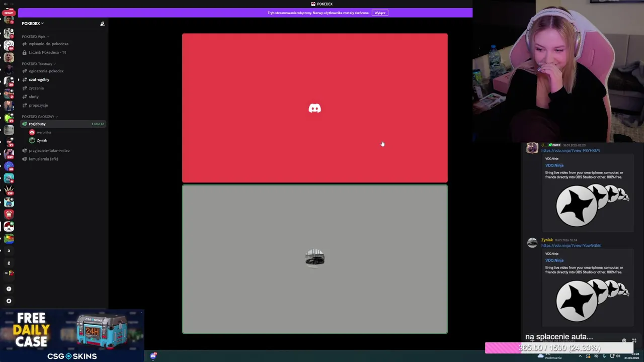The width and height of the screenshot is (644, 362).
Task: Click the Żyniak username in the chat
Action: click(x=547, y=240)
